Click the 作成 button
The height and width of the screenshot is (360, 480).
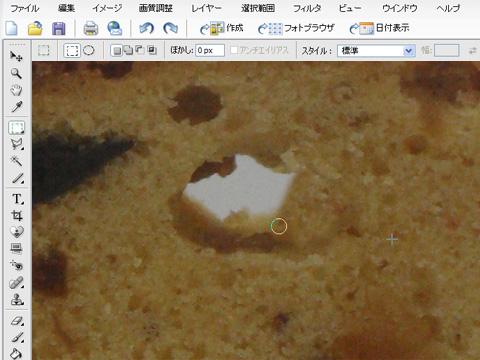coord(222,28)
